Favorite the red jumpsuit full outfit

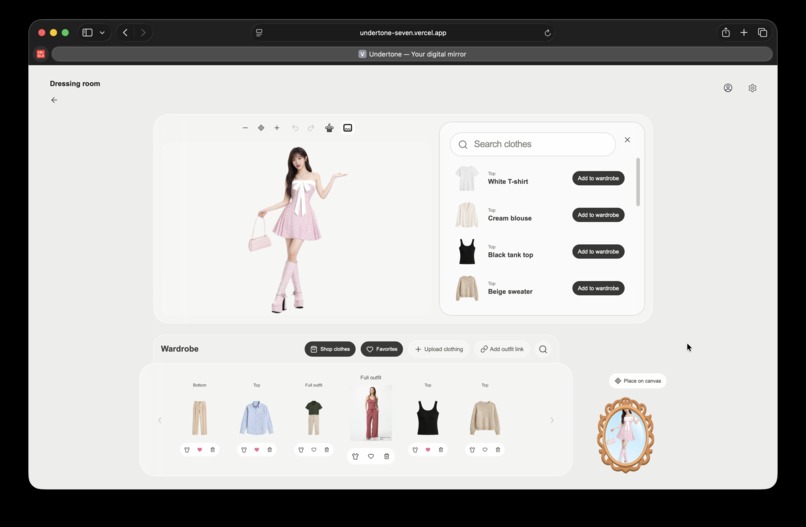click(x=371, y=457)
